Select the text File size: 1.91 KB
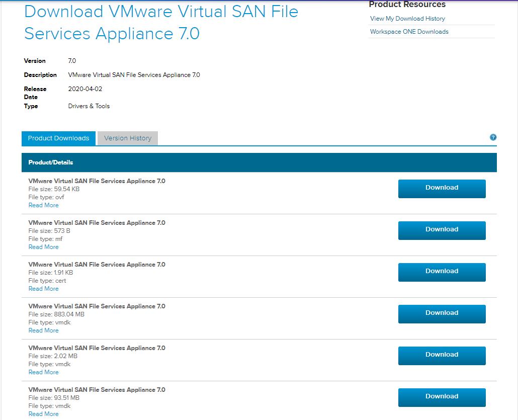Image resolution: width=518 pixels, height=420 pixels. (51, 272)
